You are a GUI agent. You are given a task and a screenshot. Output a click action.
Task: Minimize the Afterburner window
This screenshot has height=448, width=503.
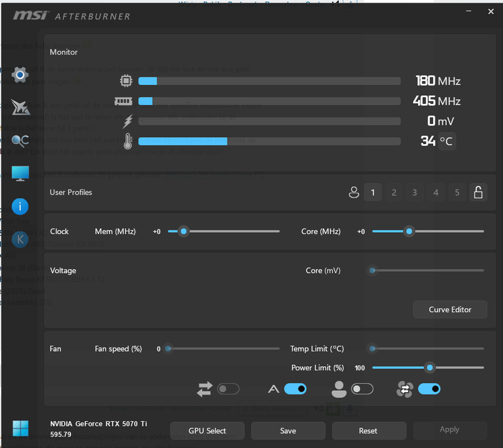(x=468, y=11)
